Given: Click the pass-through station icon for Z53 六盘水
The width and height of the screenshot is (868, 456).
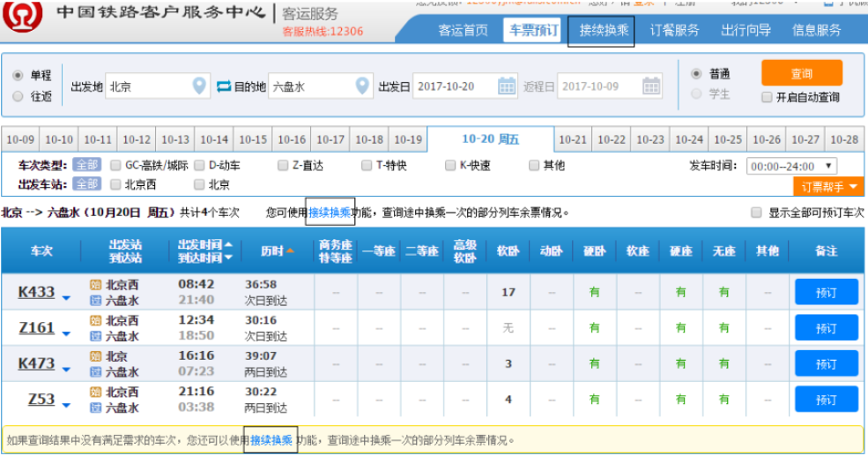Looking at the screenshot, I should click(96, 407).
